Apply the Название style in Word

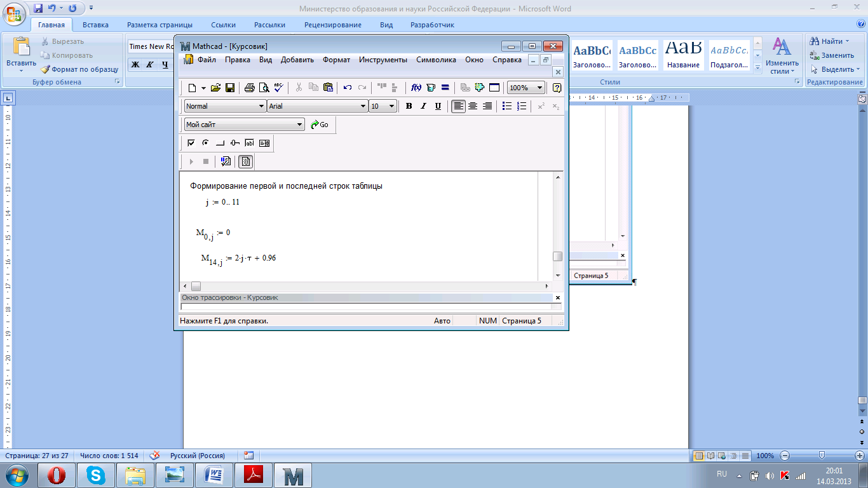[684, 56]
